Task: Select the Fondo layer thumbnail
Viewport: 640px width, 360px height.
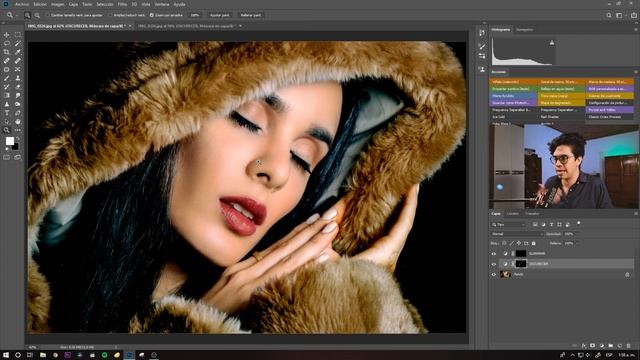Action: coord(505,275)
